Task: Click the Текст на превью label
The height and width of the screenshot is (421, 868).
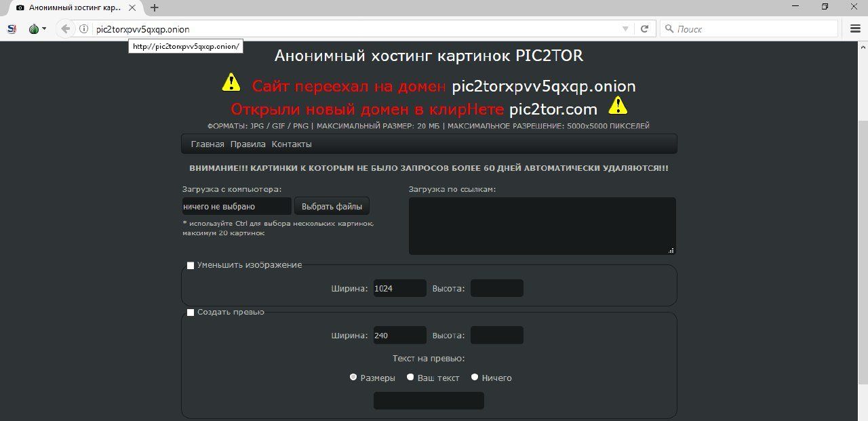Action: point(429,358)
